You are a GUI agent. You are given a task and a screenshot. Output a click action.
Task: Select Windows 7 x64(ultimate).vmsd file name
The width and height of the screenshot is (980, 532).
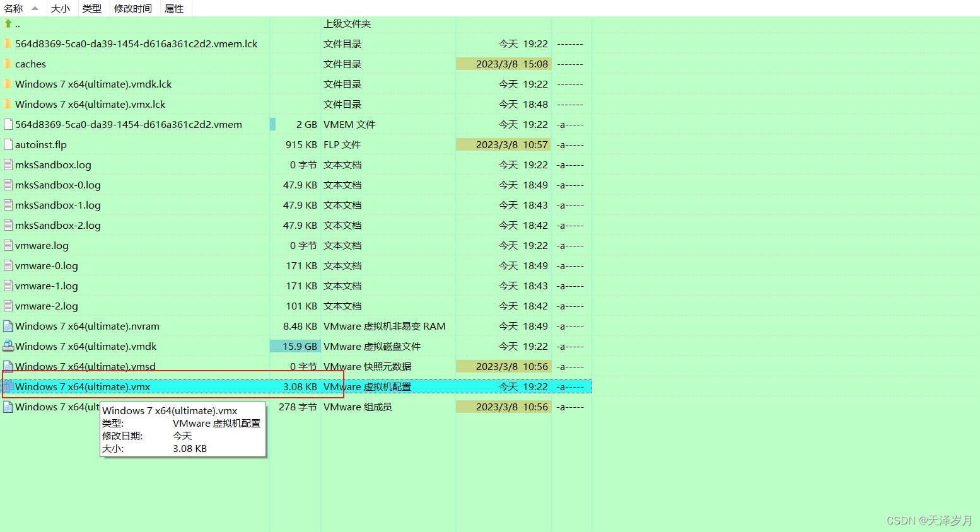85,366
